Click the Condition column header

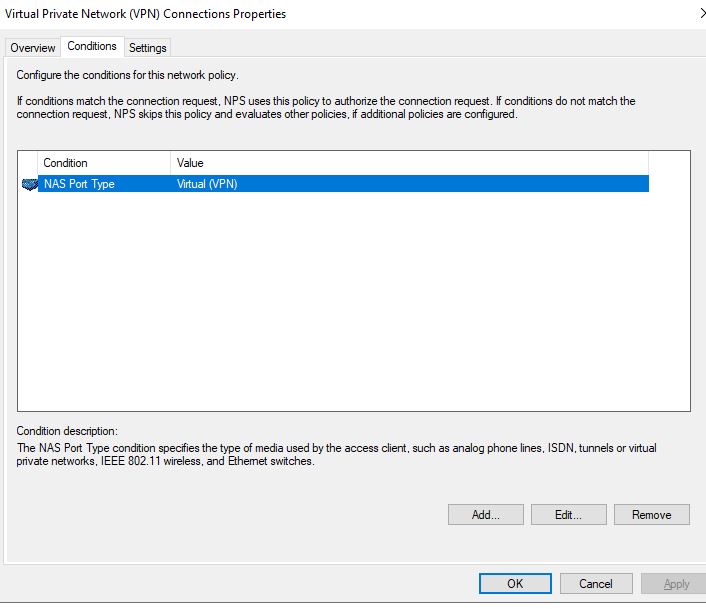(104, 163)
